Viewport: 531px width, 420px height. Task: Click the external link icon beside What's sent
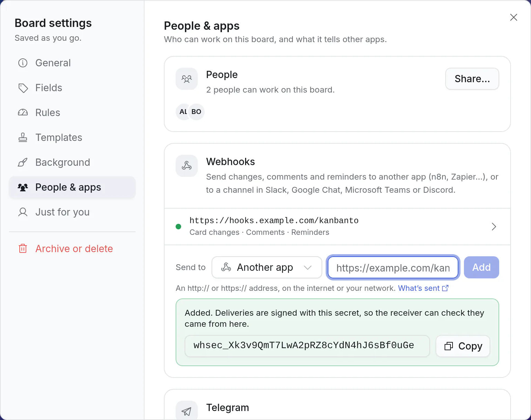(x=445, y=288)
